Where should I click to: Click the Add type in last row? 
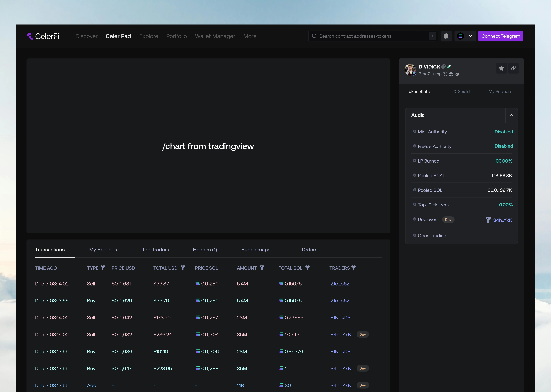(91, 385)
